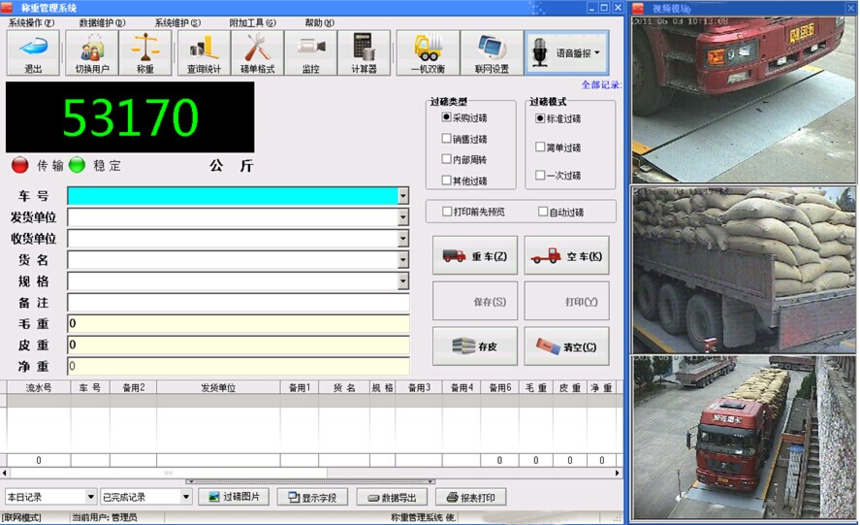Click the 保存(S) save button
The height and width of the screenshot is (525, 860).
[x=475, y=301]
